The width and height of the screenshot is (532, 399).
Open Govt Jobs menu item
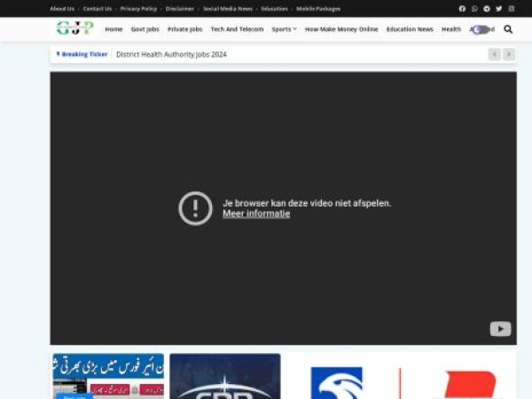point(145,29)
